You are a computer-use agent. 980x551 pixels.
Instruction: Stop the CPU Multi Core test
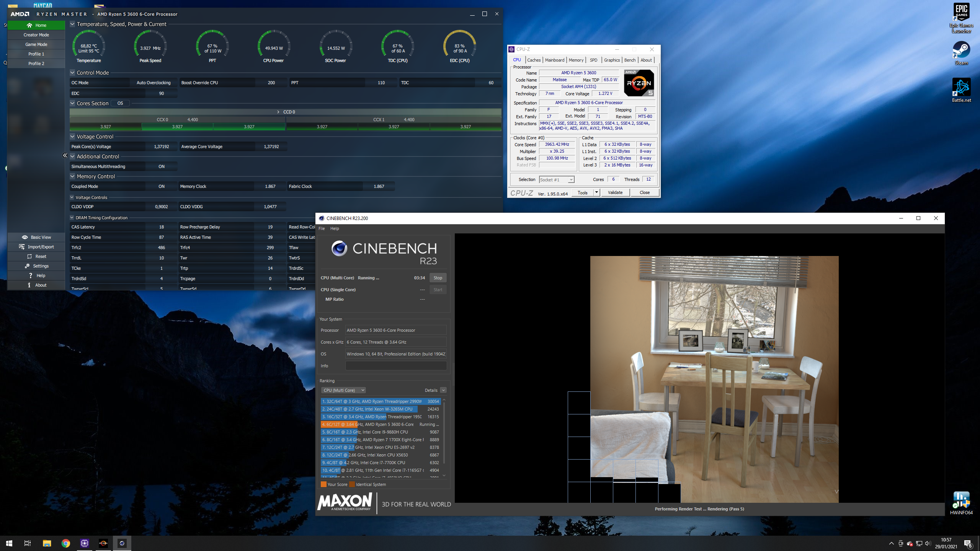pos(438,278)
